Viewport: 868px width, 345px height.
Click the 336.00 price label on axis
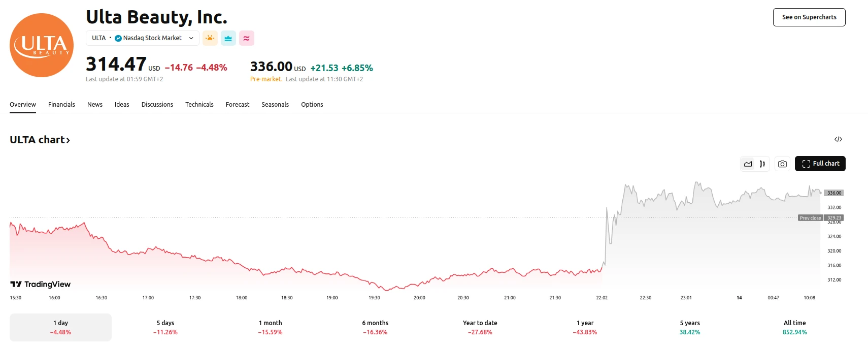(834, 193)
